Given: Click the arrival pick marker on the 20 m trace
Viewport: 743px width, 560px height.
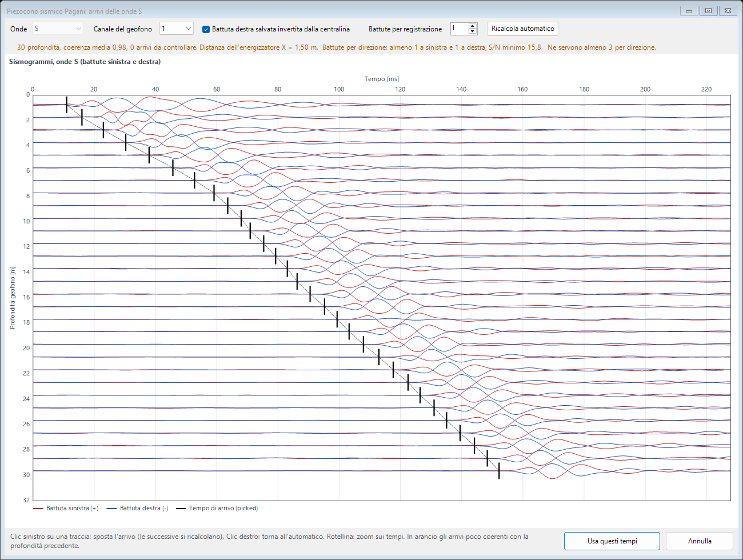Looking at the screenshot, I should 363,345.
